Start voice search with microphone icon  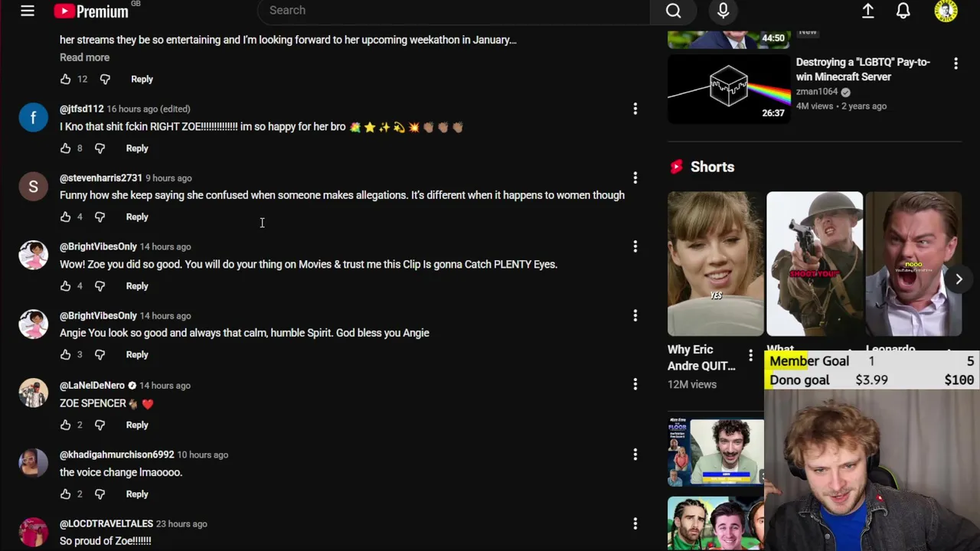pos(723,11)
